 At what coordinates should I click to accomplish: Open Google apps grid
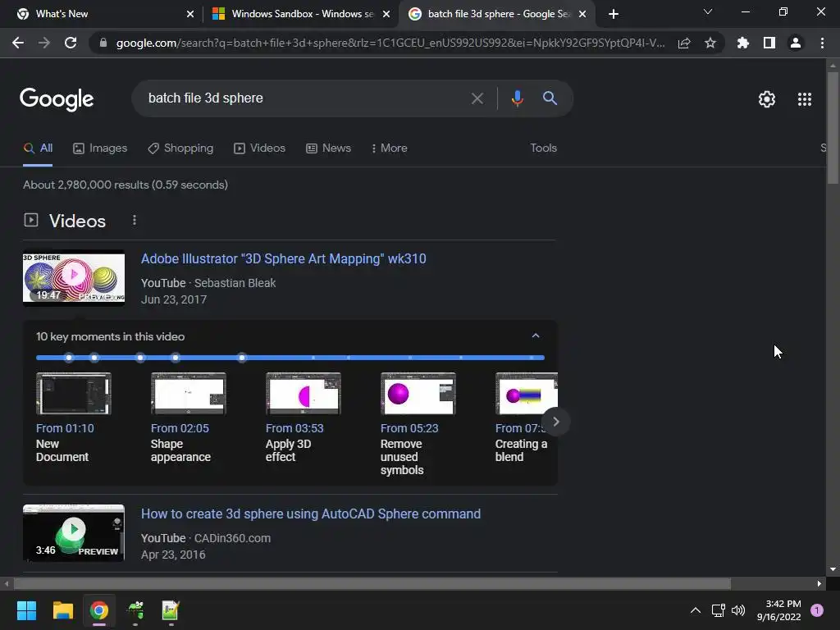tap(804, 99)
